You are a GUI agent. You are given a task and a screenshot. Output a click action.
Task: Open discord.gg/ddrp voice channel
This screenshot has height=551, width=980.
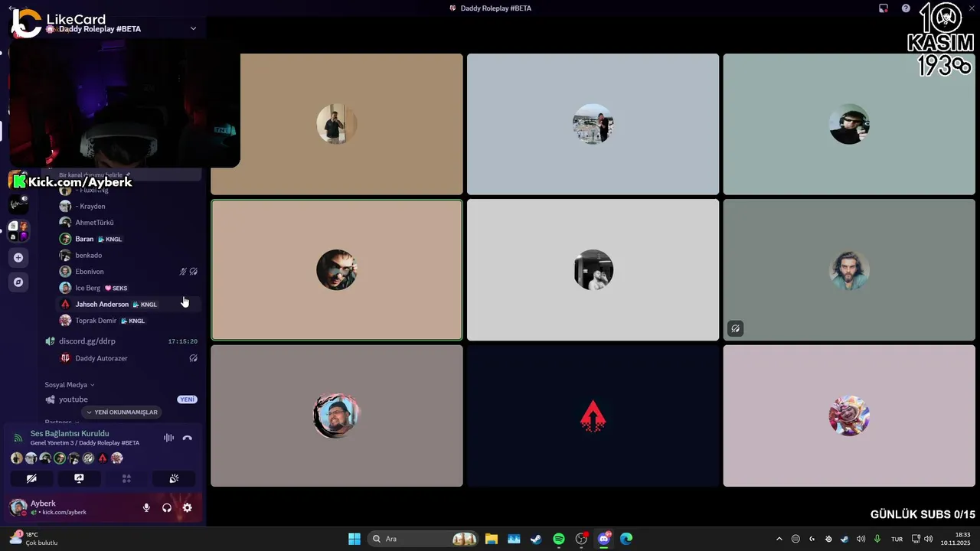pos(121,341)
